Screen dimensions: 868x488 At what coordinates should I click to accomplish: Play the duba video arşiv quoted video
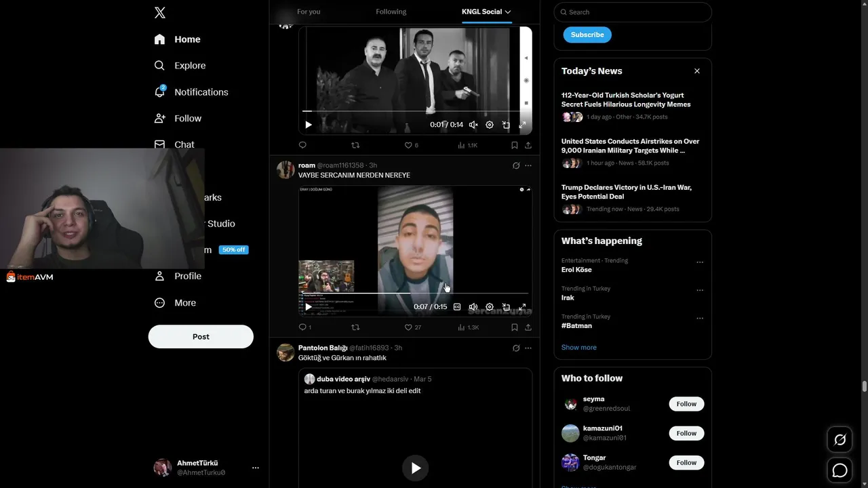pos(416,468)
